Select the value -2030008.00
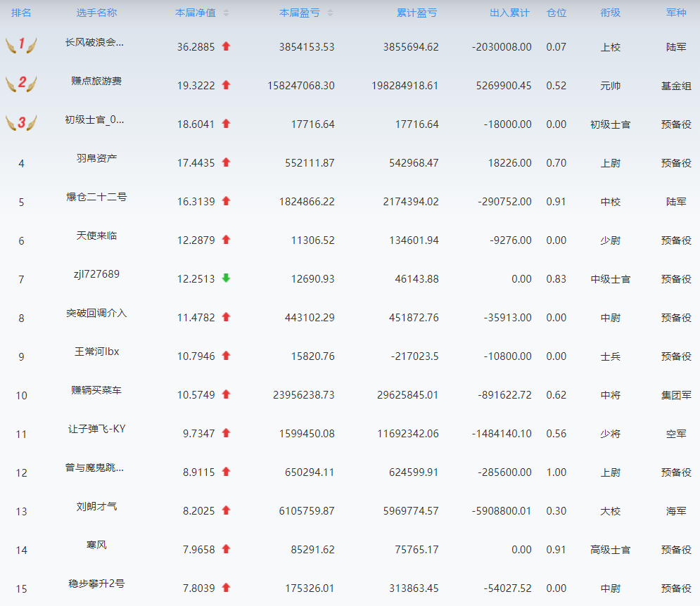The image size is (700, 606). (x=502, y=47)
